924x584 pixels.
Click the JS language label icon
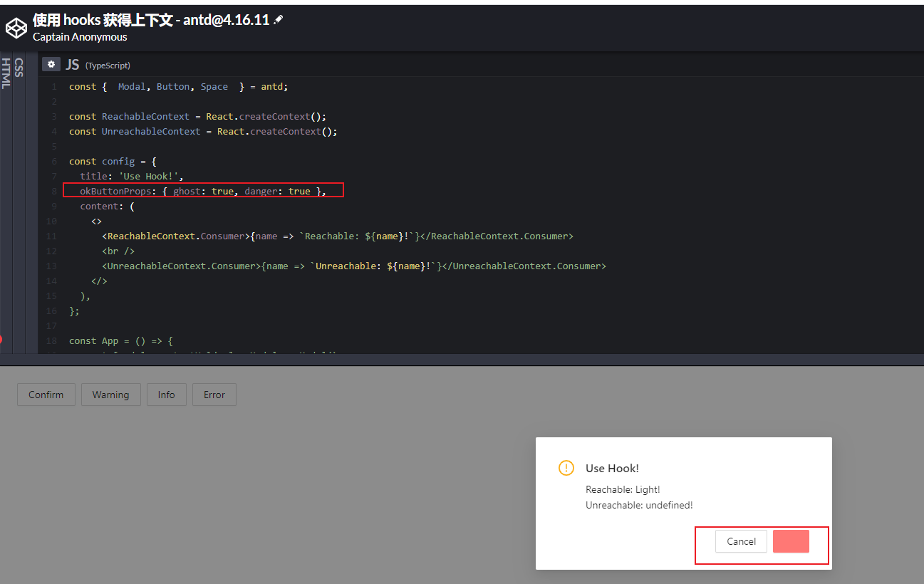click(x=72, y=64)
